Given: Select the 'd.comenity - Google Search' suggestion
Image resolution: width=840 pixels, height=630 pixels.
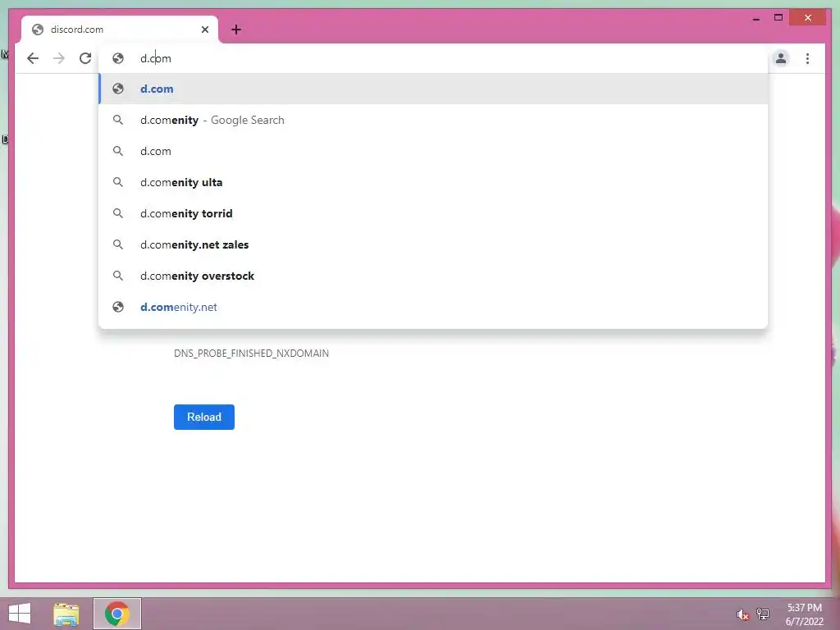Looking at the screenshot, I should pyautogui.click(x=433, y=120).
